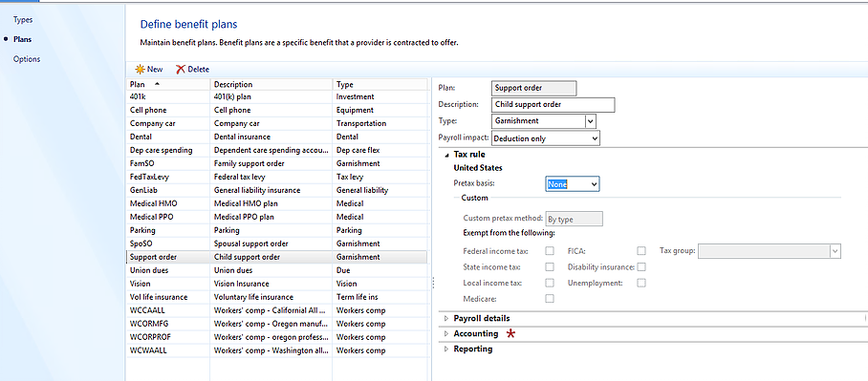Collapse the Tax rule section
Viewport: 868px width, 381px height.
[446, 155]
